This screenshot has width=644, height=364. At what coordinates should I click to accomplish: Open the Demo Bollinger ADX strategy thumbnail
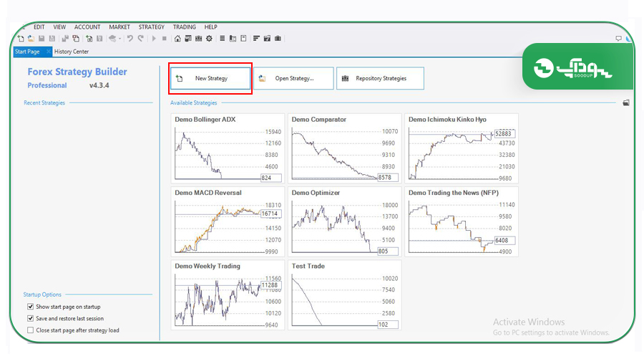pyautogui.click(x=228, y=148)
